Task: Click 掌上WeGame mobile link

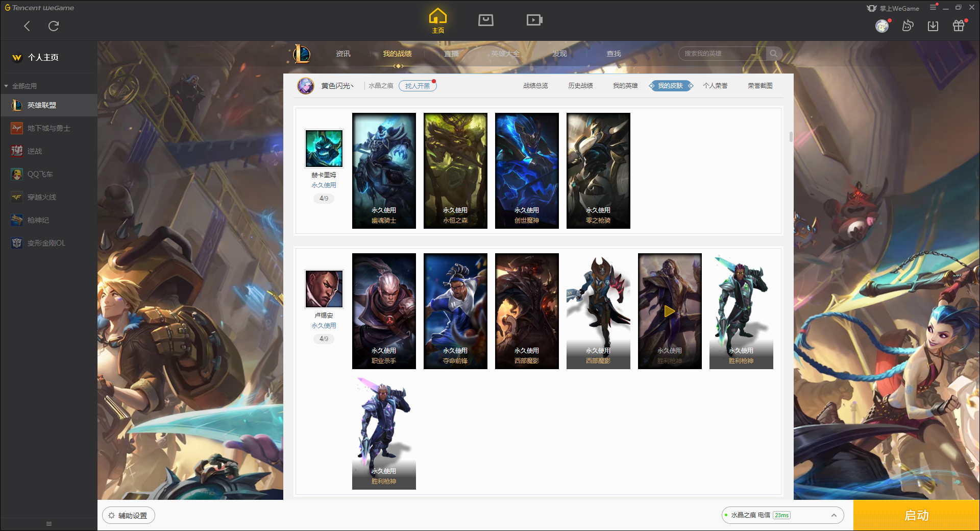Action: [x=893, y=8]
